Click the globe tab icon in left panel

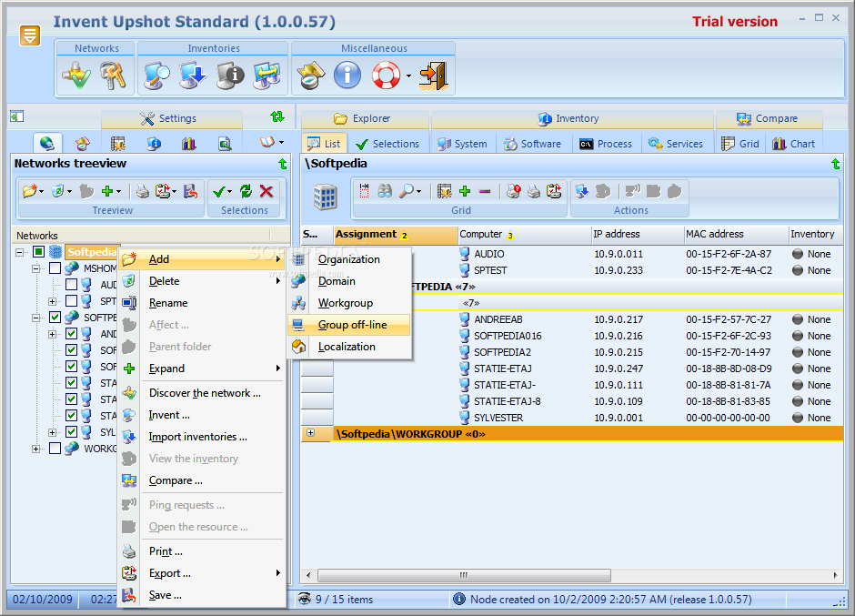[x=47, y=144]
